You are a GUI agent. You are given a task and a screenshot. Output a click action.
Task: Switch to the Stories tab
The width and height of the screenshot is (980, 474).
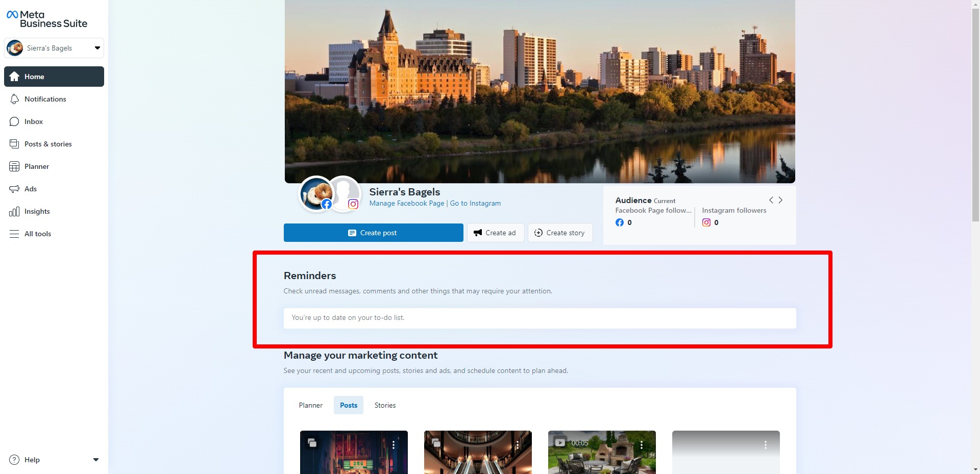coord(385,405)
